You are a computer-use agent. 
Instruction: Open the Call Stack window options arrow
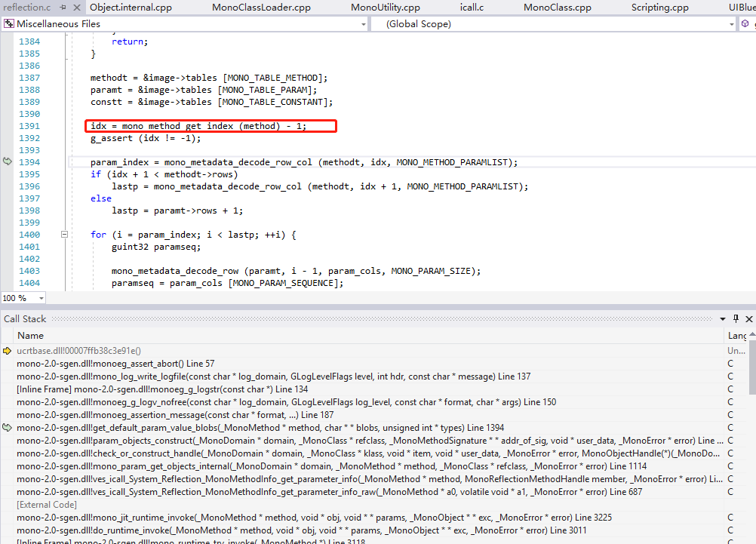click(722, 318)
